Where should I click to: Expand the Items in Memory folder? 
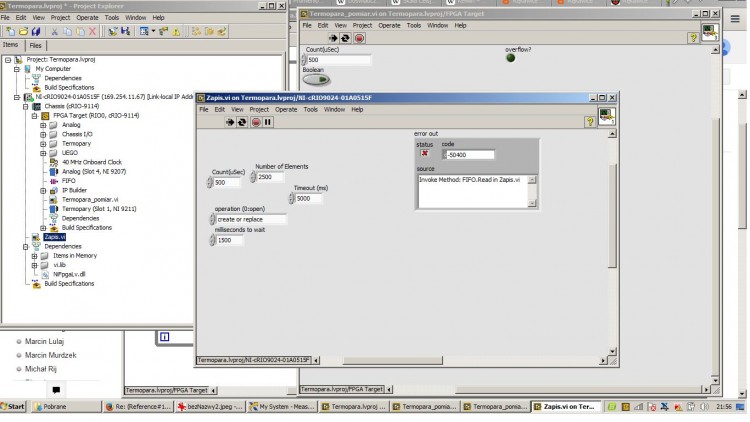[x=34, y=256]
